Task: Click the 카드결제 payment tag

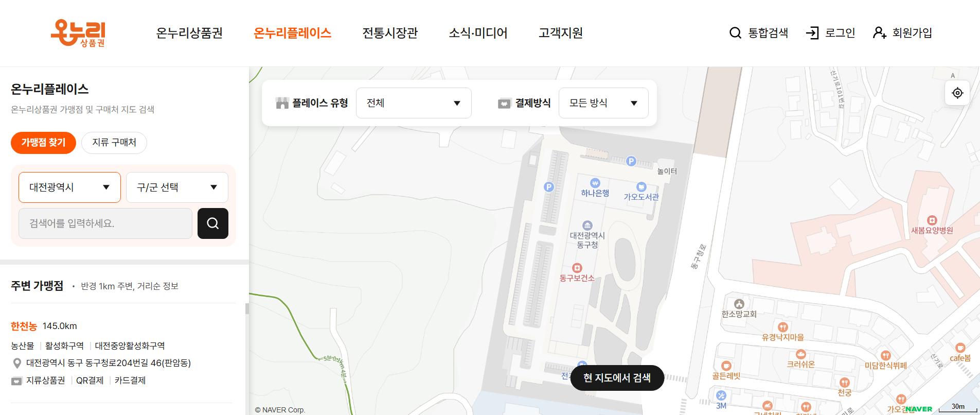Action: pos(130,381)
